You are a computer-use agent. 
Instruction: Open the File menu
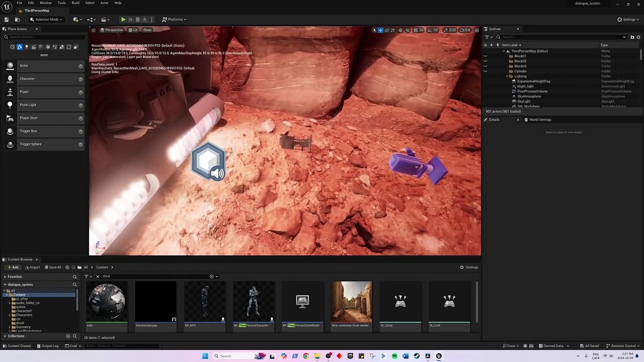20,3
